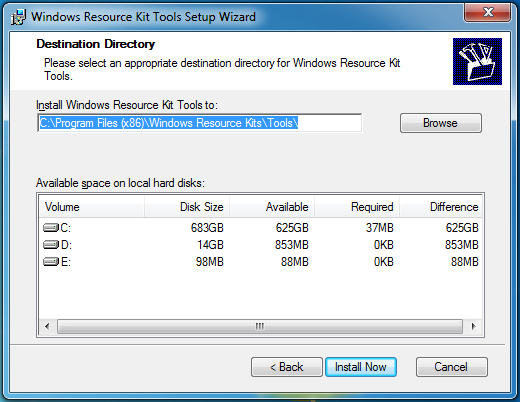Start installation with Install Now

361,367
